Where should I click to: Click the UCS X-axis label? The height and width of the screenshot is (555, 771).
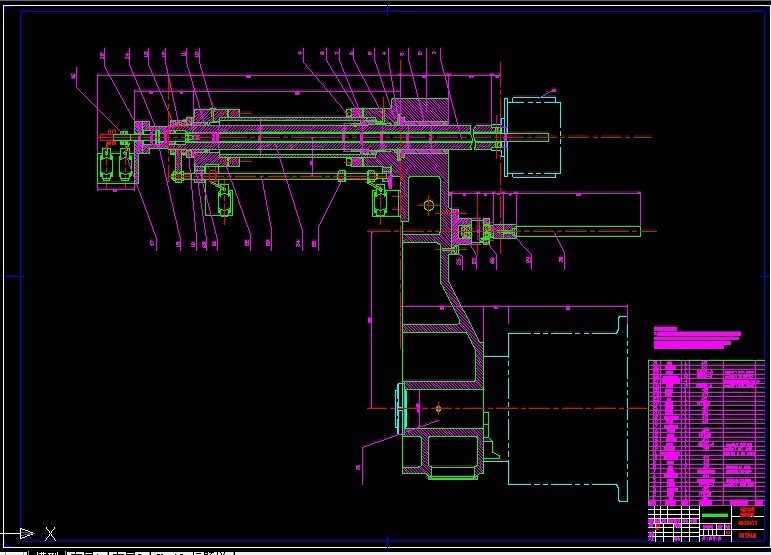[51, 533]
